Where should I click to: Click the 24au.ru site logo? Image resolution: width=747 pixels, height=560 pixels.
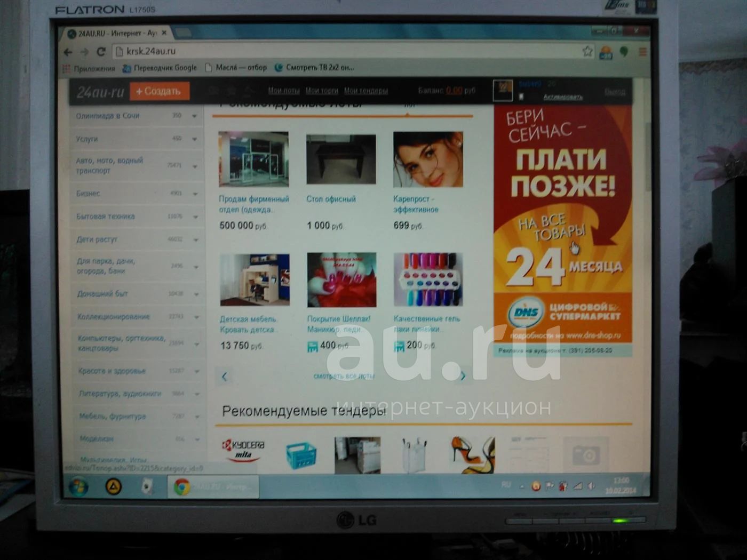pyautogui.click(x=100, y=92)
